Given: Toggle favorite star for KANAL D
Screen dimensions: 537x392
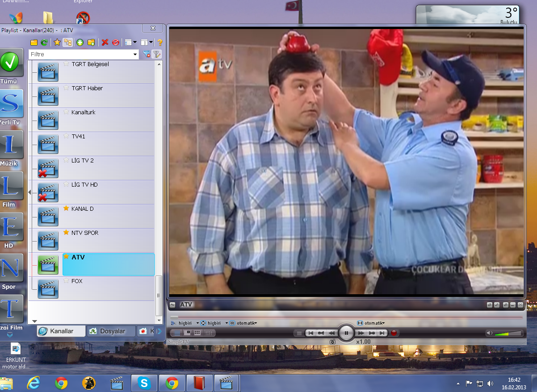Looking at the screenshot, I should pyautogui.click(x=66, y=209).
